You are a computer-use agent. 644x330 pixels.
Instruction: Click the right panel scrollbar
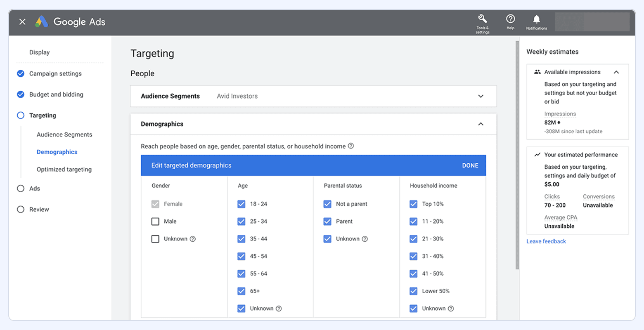(517, 153)
